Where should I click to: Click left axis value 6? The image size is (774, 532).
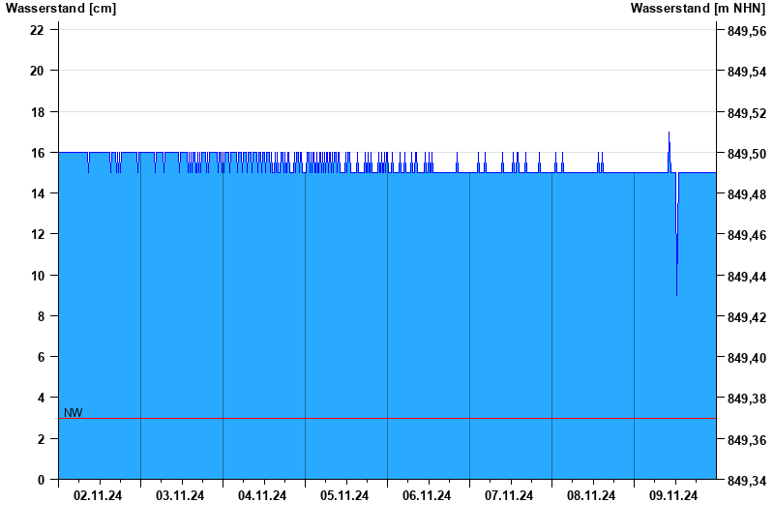(x=41, y=357)
